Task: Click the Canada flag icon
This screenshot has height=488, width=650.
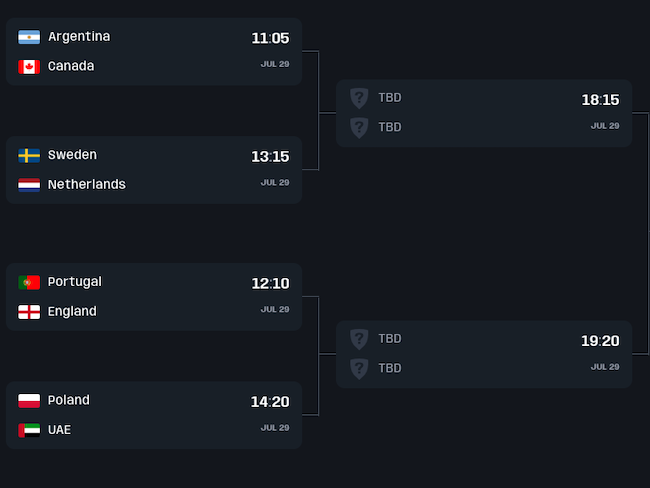Action: tap(29, 67)
